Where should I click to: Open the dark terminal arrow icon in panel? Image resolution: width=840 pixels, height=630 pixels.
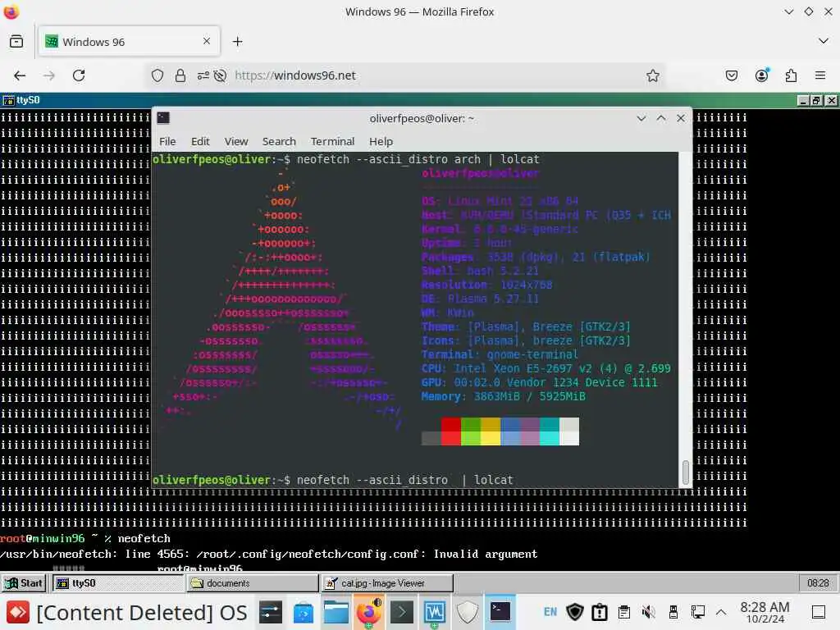[x=402, y=612]
